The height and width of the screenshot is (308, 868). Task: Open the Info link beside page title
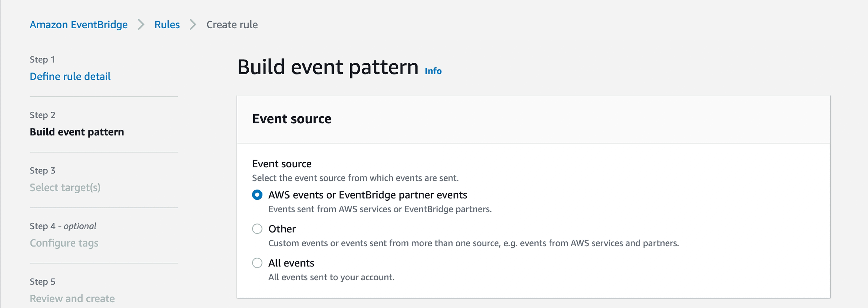433,71
